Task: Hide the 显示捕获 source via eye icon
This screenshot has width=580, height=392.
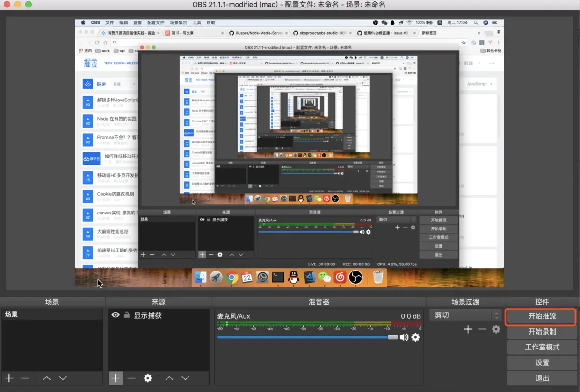Action: coord(116,315)
